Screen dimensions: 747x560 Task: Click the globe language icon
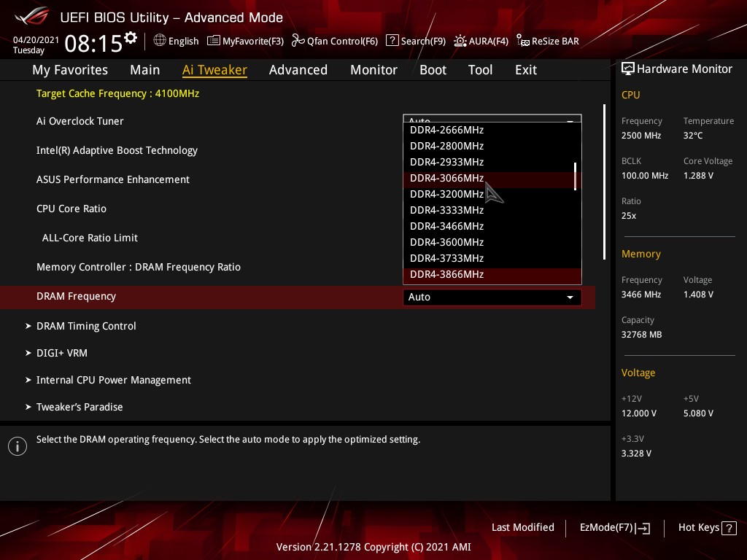pyautogui.click(x=160, y=41)
